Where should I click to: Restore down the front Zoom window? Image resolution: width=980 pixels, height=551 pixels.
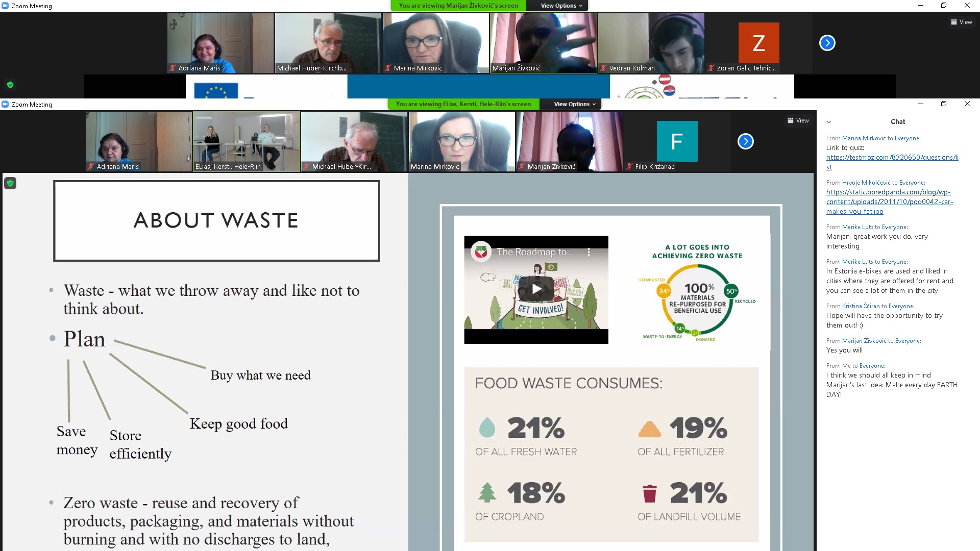click(x=944, y=104)
